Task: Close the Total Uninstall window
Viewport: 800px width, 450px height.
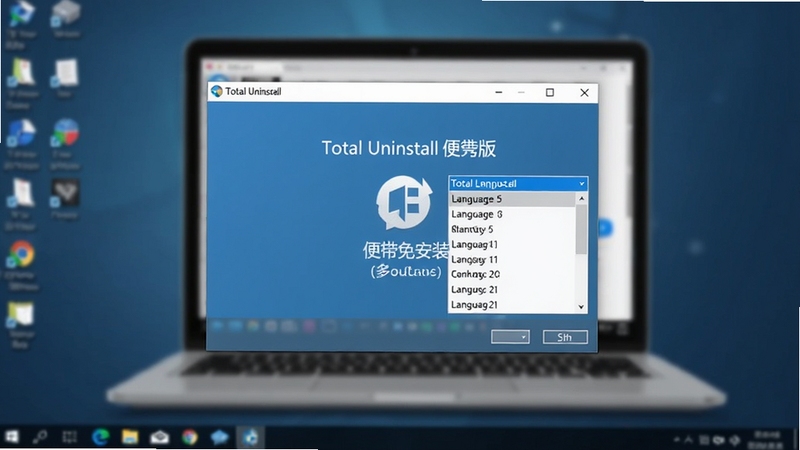Action: coord(584,92)
